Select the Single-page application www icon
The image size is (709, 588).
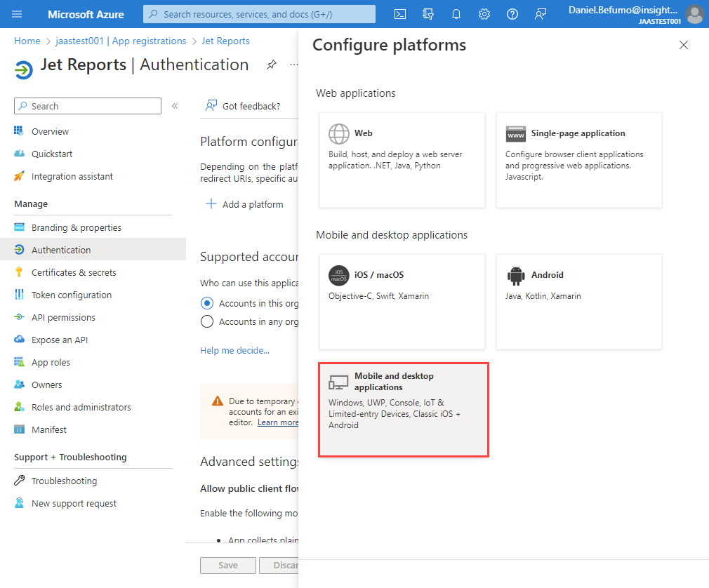coord(515,134)
